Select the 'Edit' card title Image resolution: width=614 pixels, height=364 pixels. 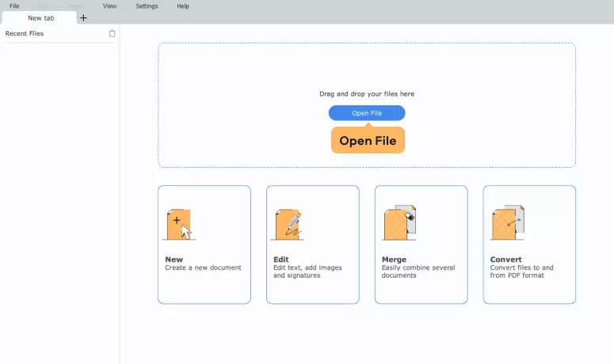280,260
